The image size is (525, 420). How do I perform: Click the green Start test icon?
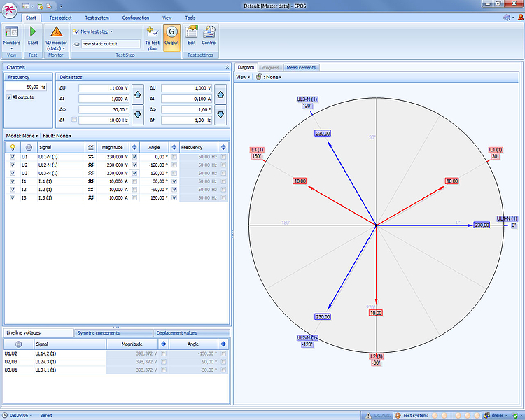pyautogui.click(x=33, y=32)
